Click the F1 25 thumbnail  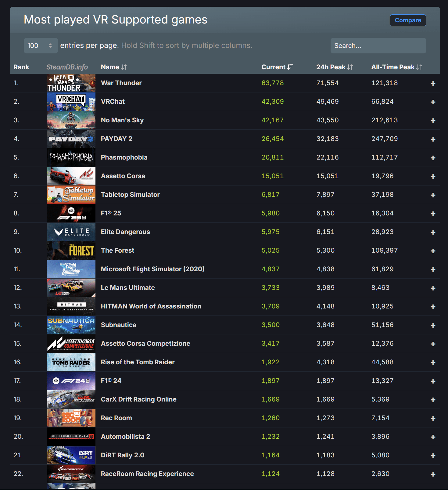pyautogui.click(x=71, y=213)
